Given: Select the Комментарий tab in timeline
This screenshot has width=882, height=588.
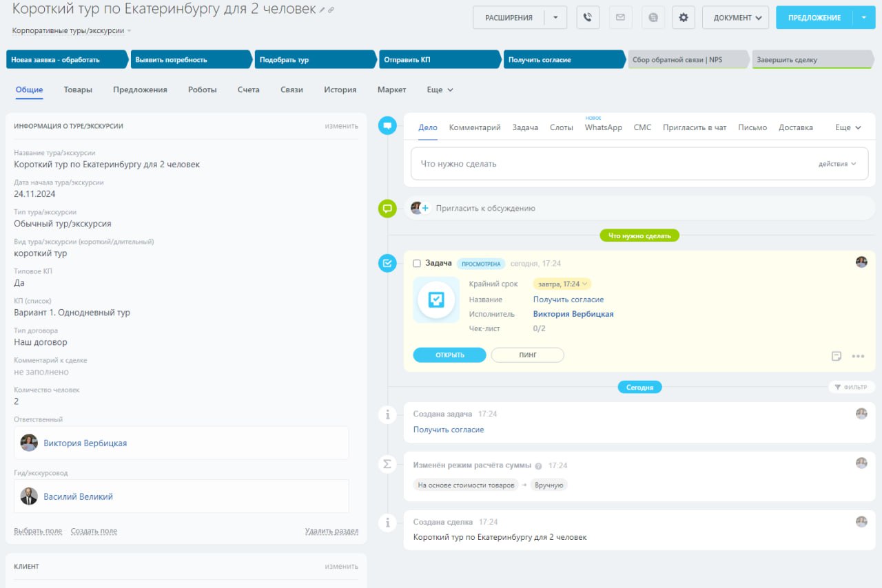Looking at the screenshot, I should point(475,127).
